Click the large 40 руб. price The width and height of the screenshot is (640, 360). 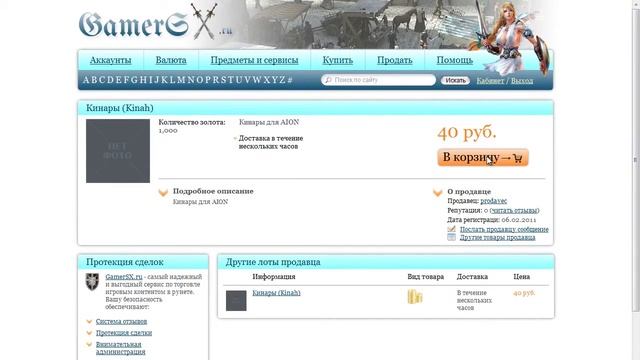pos(467,133)
